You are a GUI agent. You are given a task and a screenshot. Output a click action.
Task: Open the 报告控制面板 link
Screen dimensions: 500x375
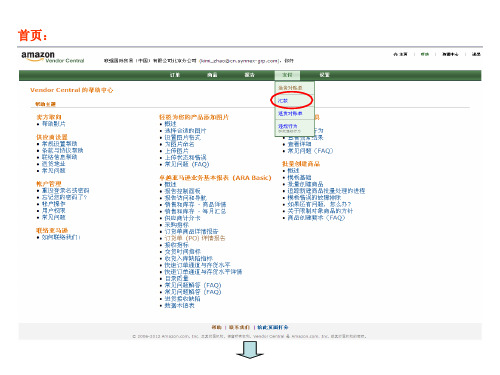click(x=182, y=191)
